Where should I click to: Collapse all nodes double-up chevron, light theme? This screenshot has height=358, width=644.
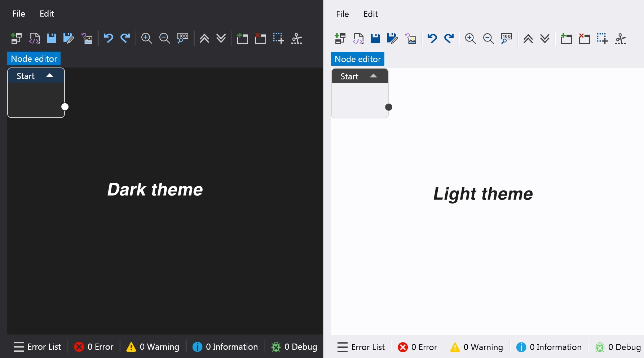(x=528, y=39)
